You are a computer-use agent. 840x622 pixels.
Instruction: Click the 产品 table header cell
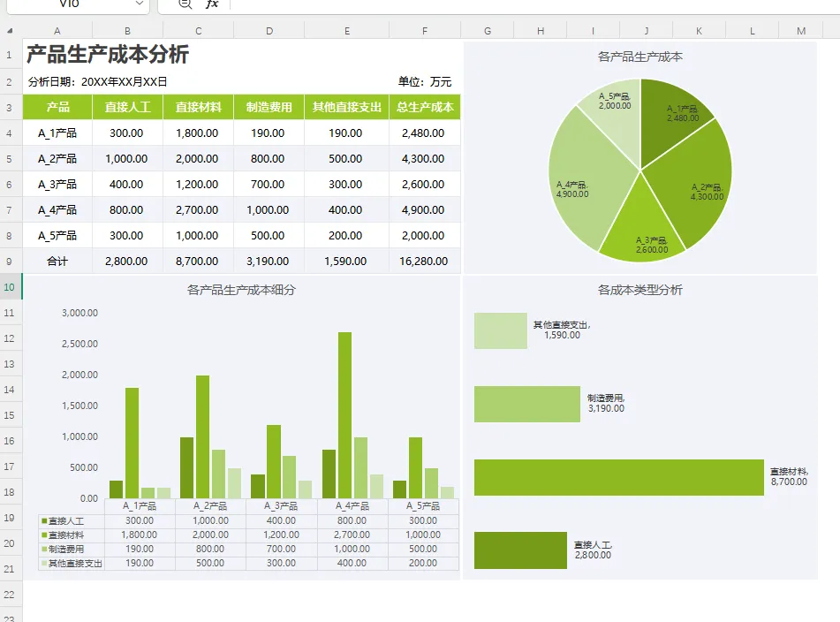point(57,107)
